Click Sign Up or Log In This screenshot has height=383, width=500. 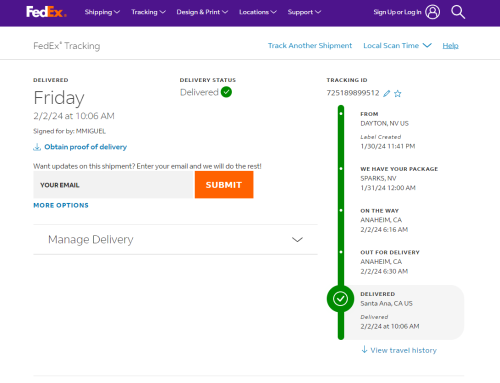point(397,12)
